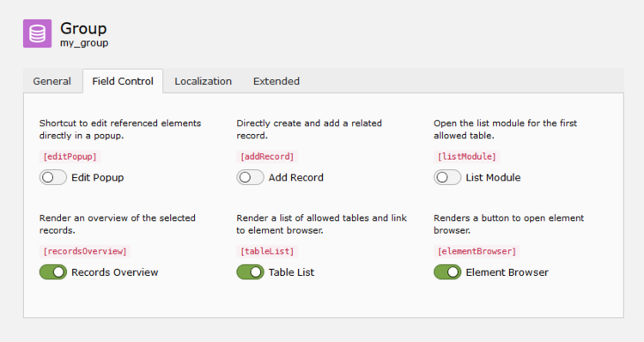Click the Edit Popup label text

tap(98, 178)
